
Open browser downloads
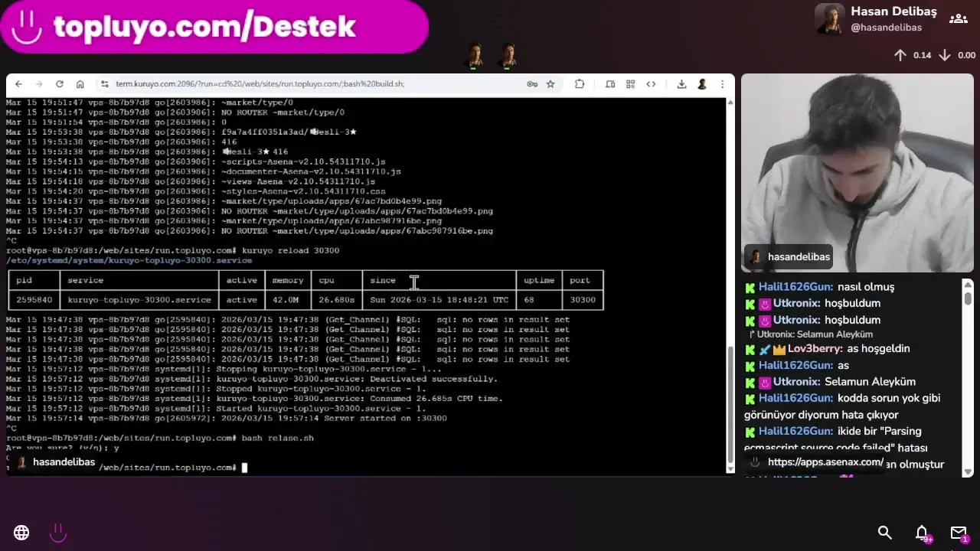681,84
